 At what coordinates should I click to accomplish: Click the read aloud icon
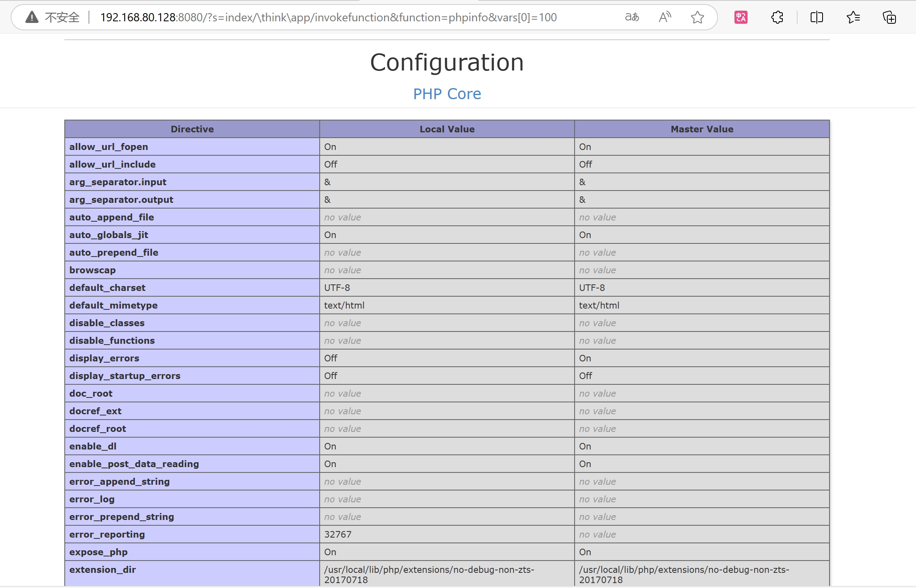(665, 17)
